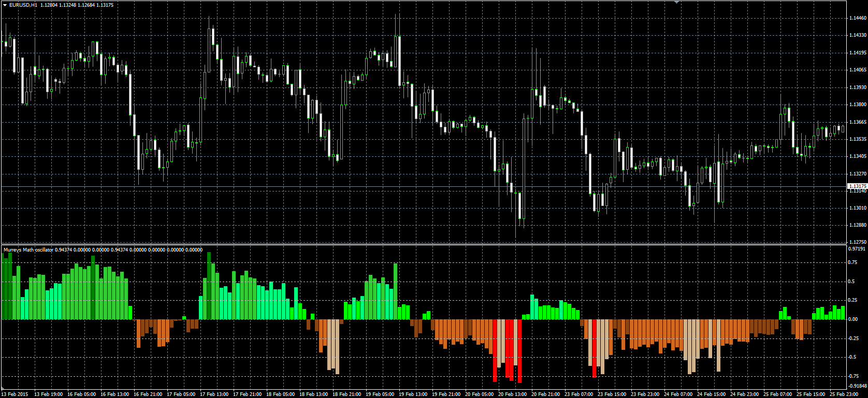This screenshot has width=868, height=398.
Task: Click the 0.00 oscillator scale label
Action: click(x=852, y=319)
